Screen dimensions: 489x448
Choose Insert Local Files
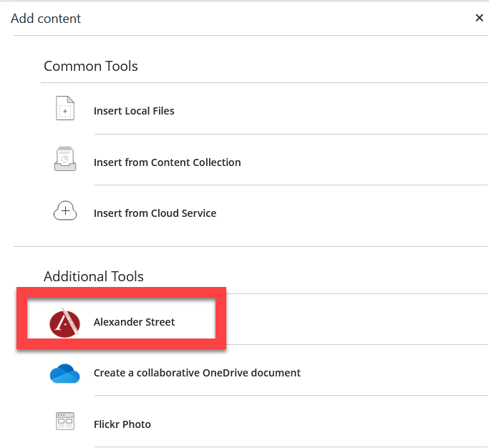134,111
